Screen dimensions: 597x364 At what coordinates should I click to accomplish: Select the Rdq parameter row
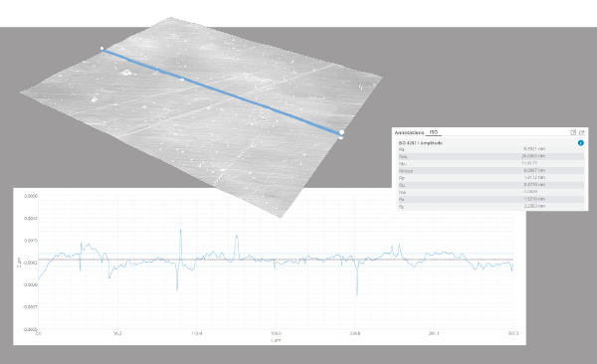point(491,156)
